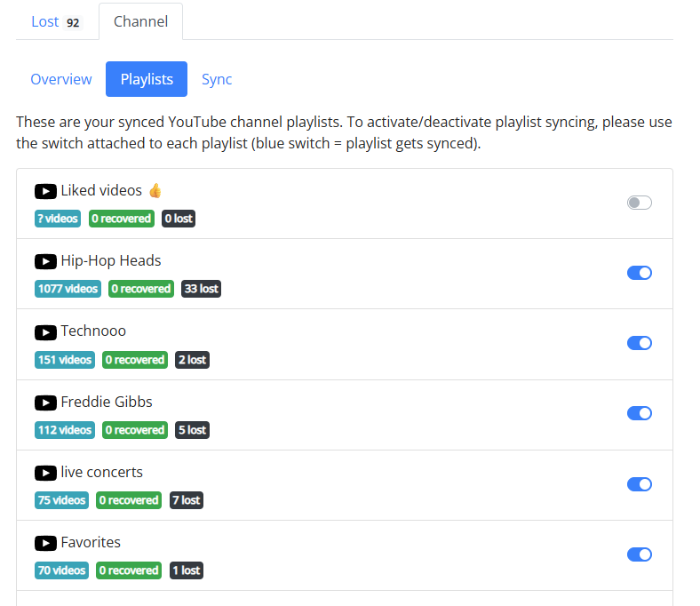Click the '0 lost' badge under Liked videos
This screenshot has height=606, width=700.
[179, 219]
